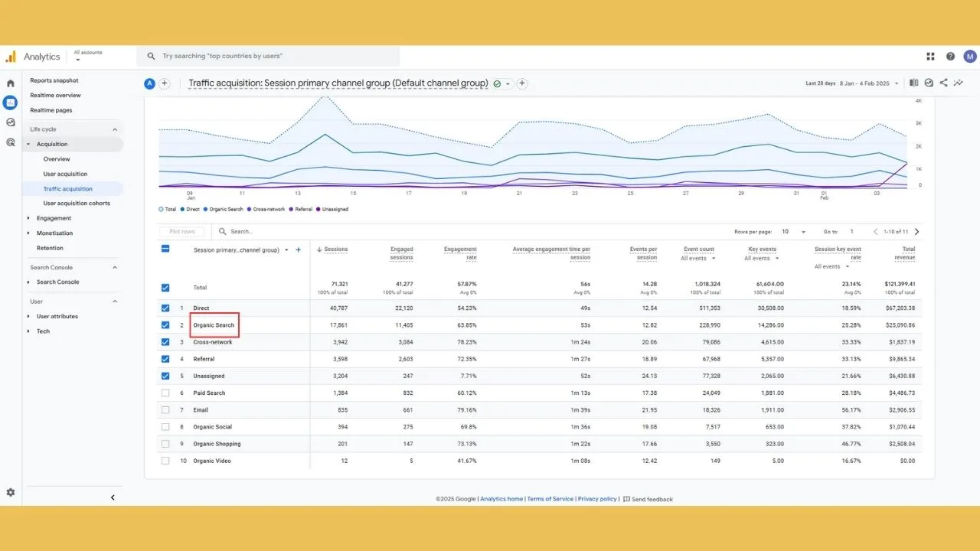Collapse the Life cycle section
This screenshot has height=551, width=980.
[x=115, y=129]
